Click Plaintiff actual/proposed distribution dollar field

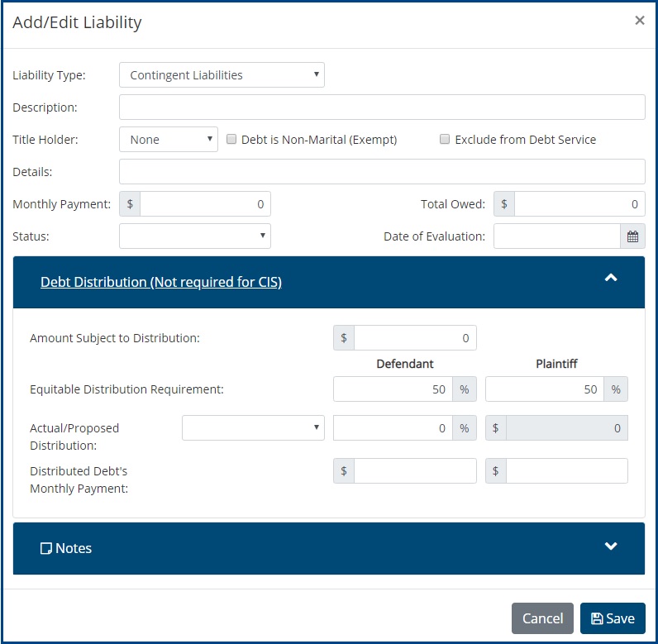pyautogui.click(x=567, y=428)
